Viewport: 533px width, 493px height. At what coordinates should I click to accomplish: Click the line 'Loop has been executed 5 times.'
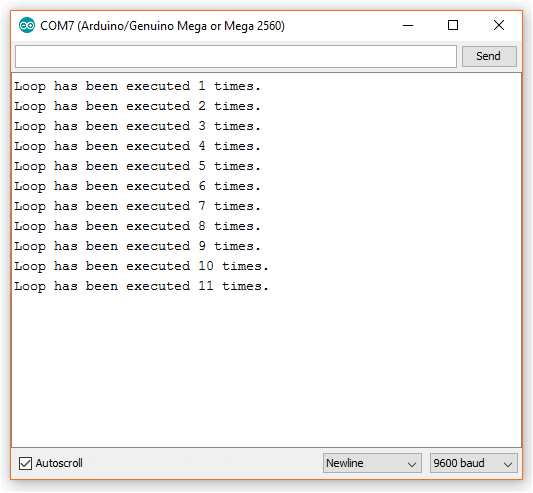tap(137, 167)
